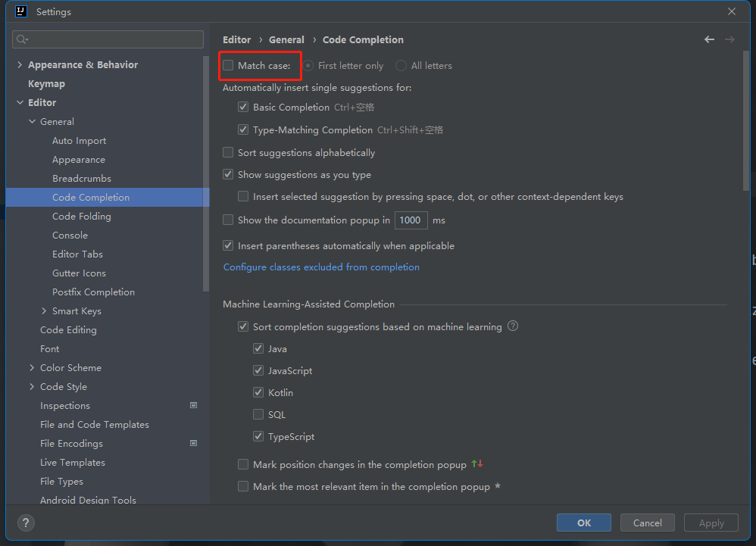
Task: Collapse the General tree node
Action: (33, 121)
